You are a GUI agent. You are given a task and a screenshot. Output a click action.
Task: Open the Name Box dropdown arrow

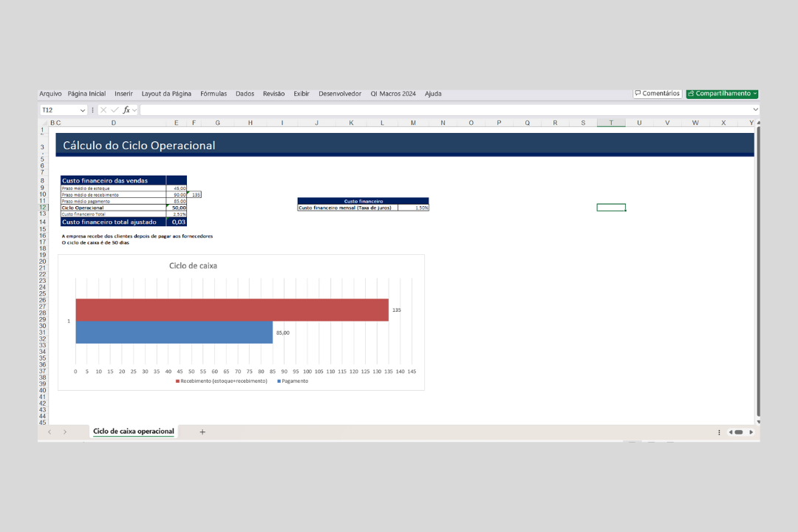[x=82, y=110]
